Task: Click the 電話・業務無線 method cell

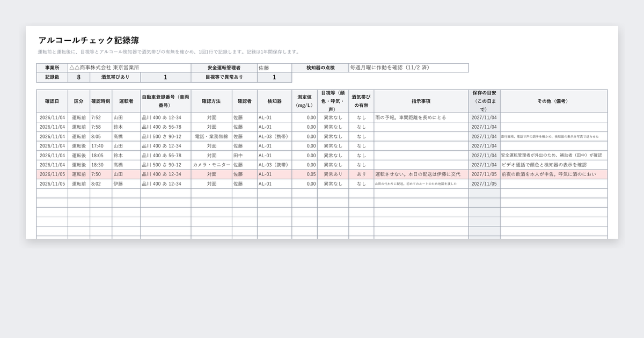Action: tap(211, 136)
